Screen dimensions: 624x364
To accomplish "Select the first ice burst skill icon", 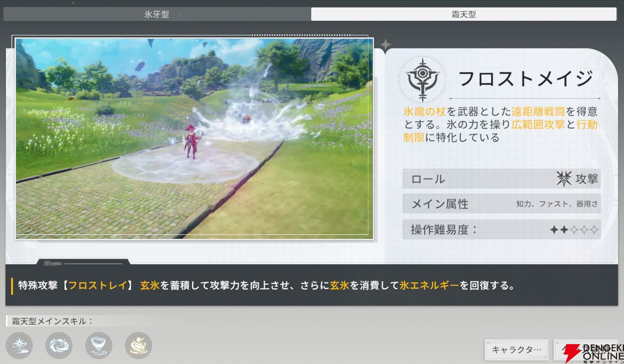I will click(x=19, y=345).
